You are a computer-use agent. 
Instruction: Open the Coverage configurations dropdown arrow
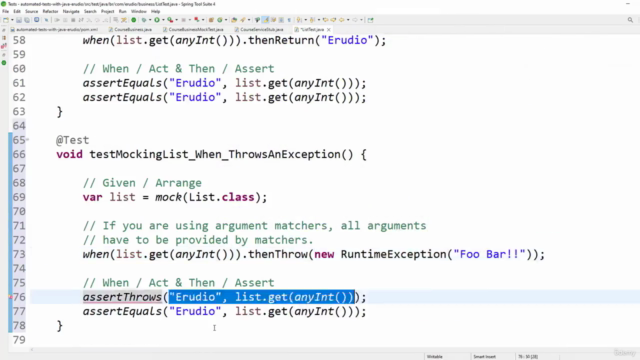176,20
